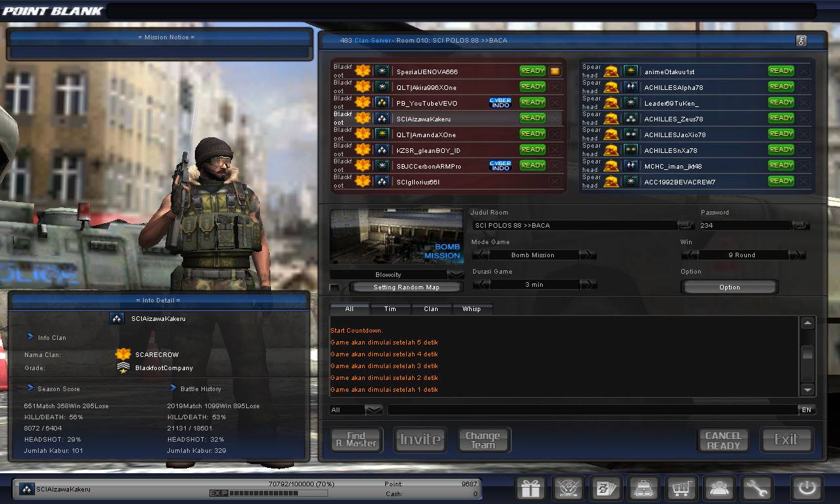Image resolution: width=840 pixels, height=504 pixels.
Task: Open the clan emblem menu icon
Action: click(x=568, y=488)
